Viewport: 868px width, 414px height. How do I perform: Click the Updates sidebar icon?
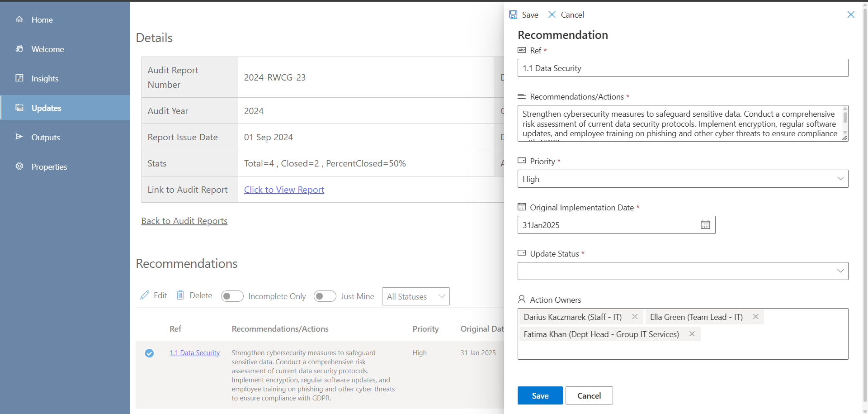coord(19,108)
